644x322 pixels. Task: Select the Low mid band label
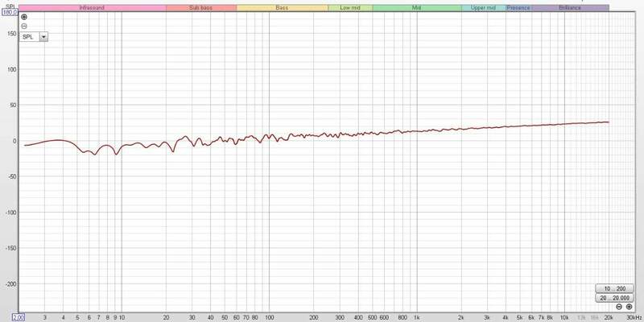[x=350, y=7]
